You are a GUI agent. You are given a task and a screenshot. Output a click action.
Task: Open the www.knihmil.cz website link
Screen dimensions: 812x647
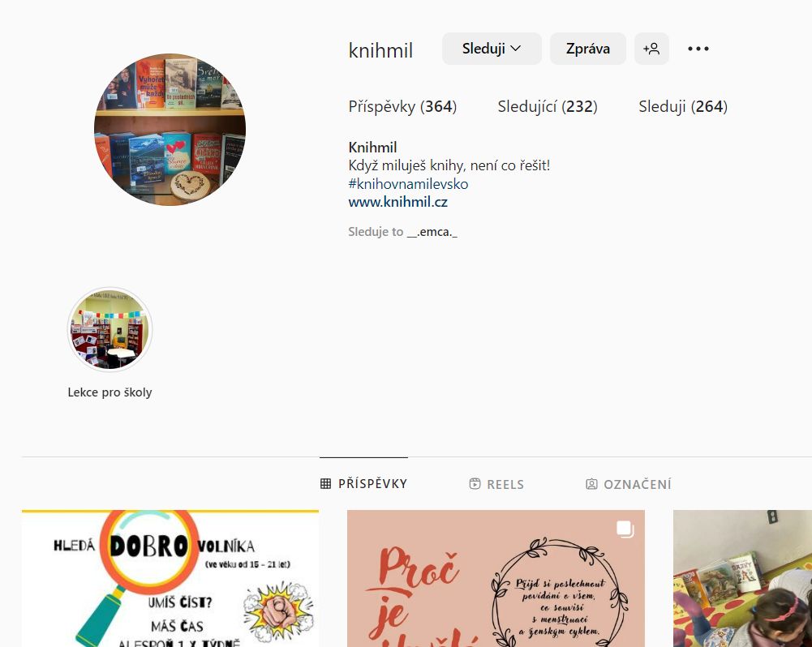397,202
